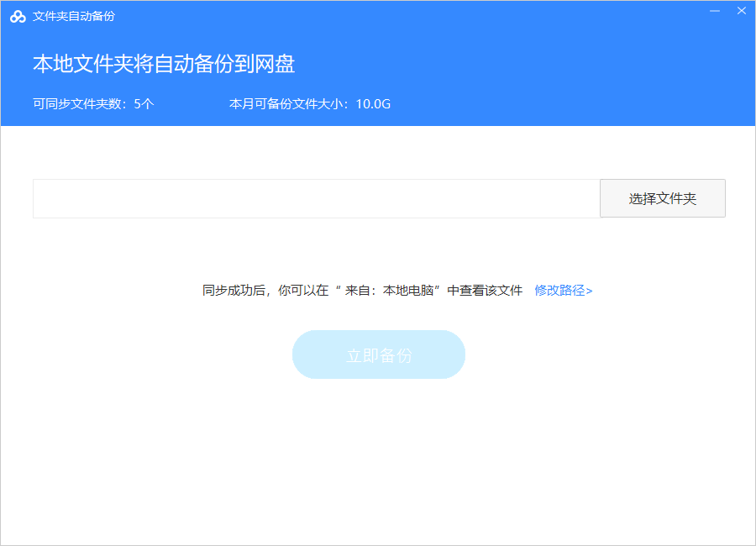This screenshot has width=756, height=546.
Task: Minimize the folder auto backup window
Action: click(x=715, y=11)
